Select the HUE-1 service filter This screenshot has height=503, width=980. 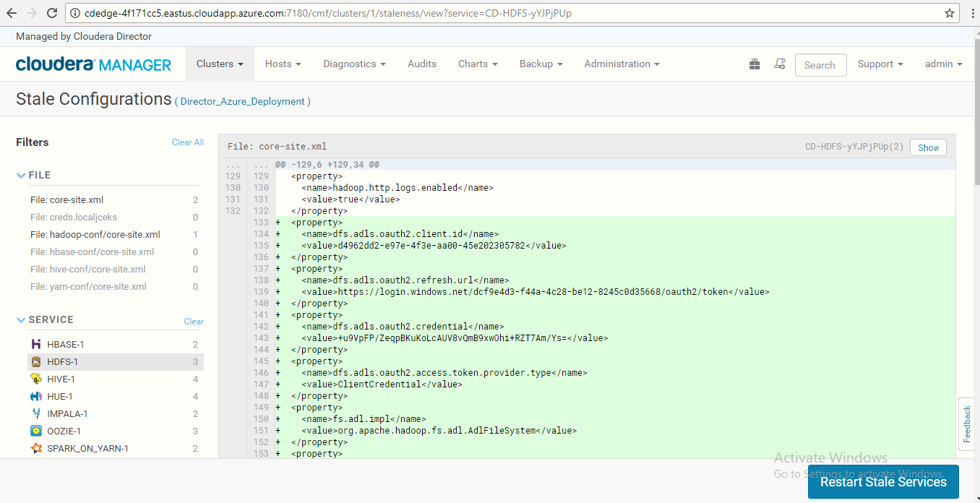pos(114,397)
